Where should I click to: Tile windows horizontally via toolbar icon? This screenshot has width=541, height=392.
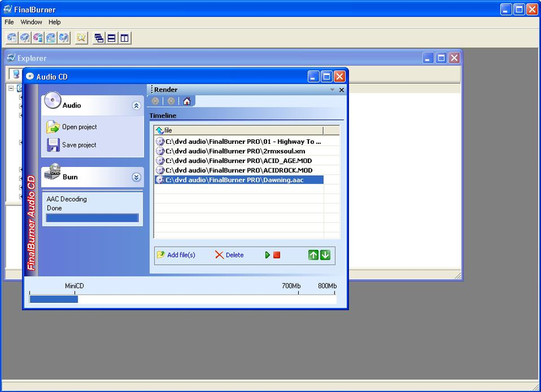[112, 38]
